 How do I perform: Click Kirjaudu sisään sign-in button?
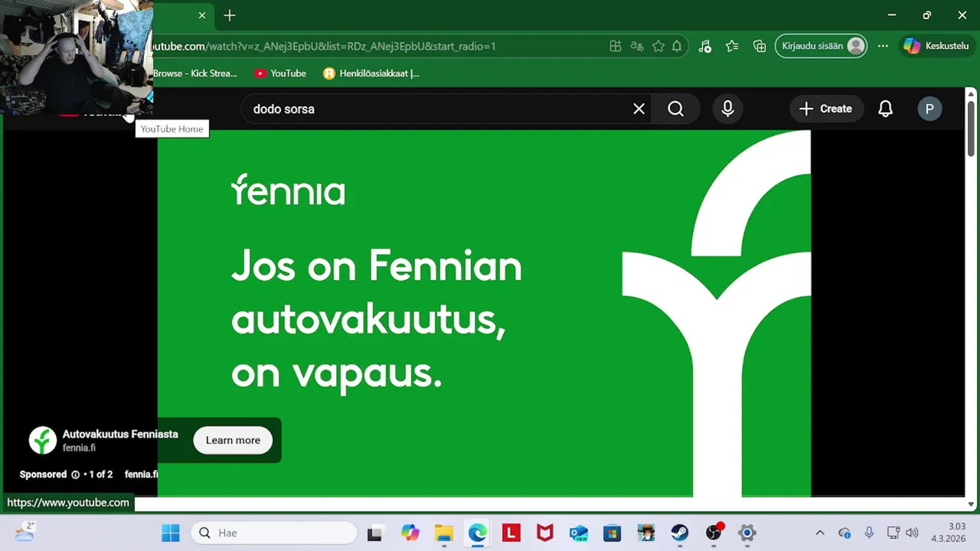(x=821, y=46)
